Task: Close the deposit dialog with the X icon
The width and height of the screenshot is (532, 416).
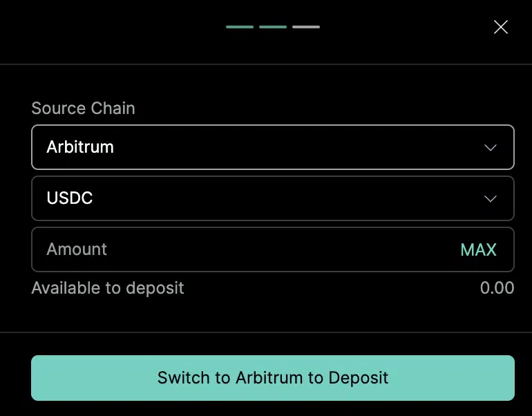Action: click(501, 27)
